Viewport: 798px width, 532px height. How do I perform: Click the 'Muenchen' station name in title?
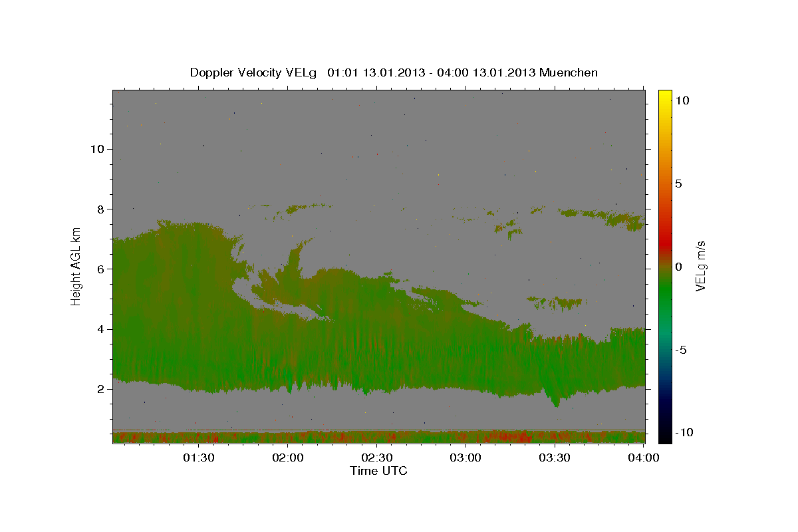tap(569, 72)
